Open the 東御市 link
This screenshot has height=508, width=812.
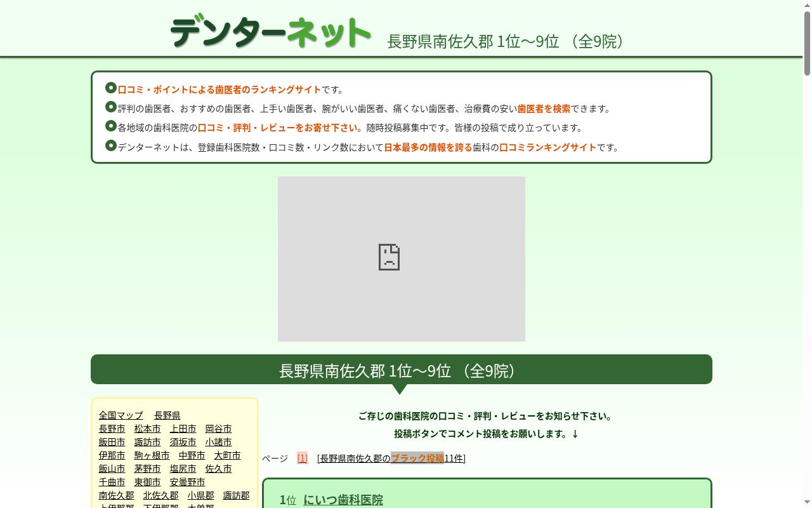coord(148,482)
